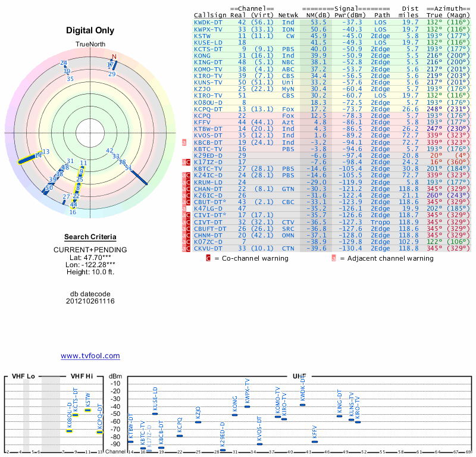Click the co-channel warning icon beside K17IZ-D
The width and height of the screenshot is (476, 457).
188,162
